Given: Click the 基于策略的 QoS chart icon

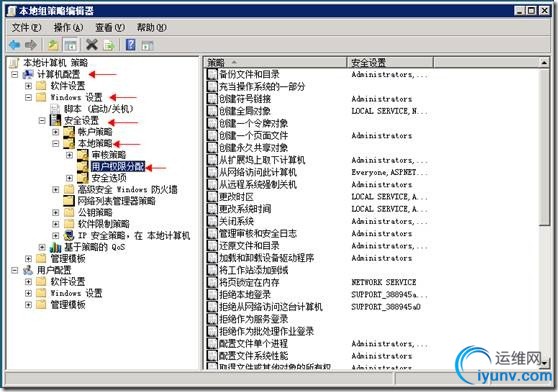Looking at the screenshot, I should pos(55,247).
